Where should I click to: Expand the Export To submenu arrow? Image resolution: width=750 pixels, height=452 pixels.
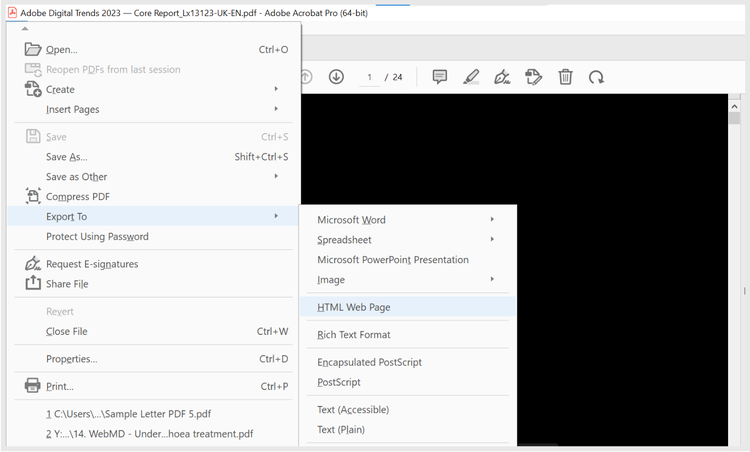coord(276,216)
